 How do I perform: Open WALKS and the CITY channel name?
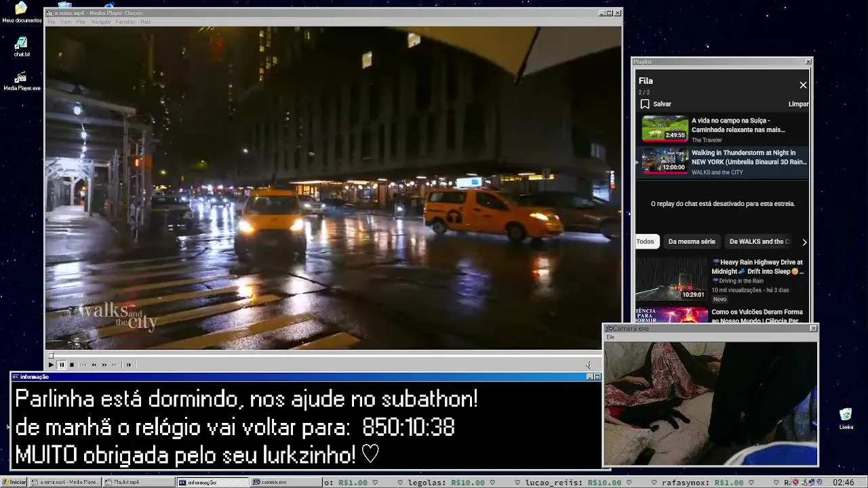(717, 172)
